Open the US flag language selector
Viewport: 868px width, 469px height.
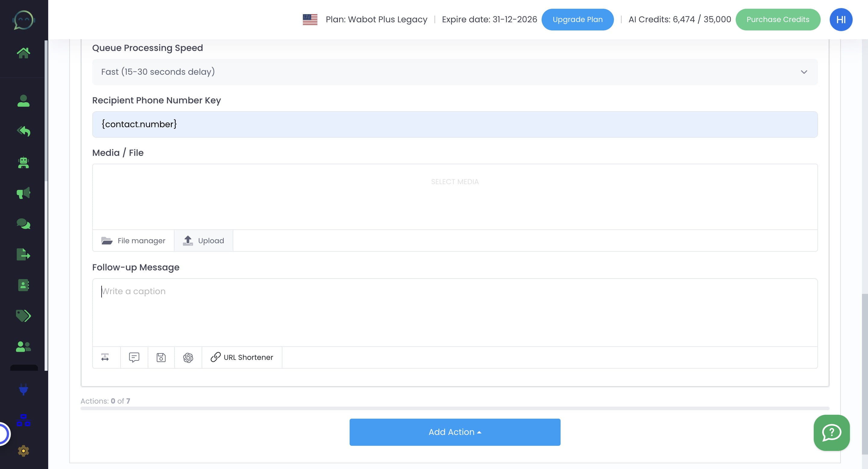(x=310, y=20)
